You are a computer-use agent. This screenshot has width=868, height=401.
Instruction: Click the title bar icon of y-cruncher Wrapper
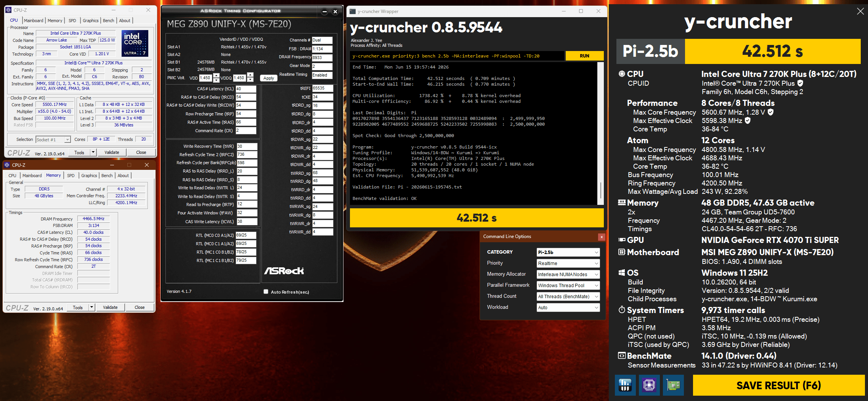[353, 11]
